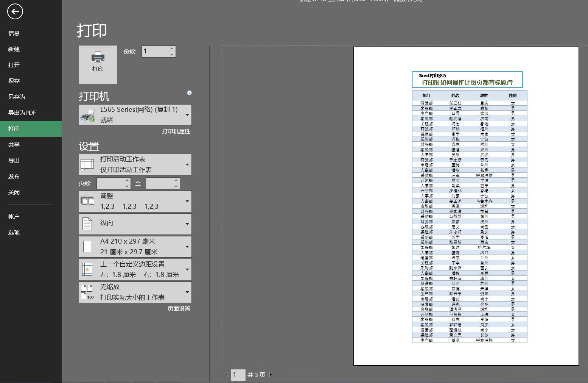Viewport: 588px width, 383px height.
Task: Open the L565 Series printer dropdown
Action: click(187, 115)
